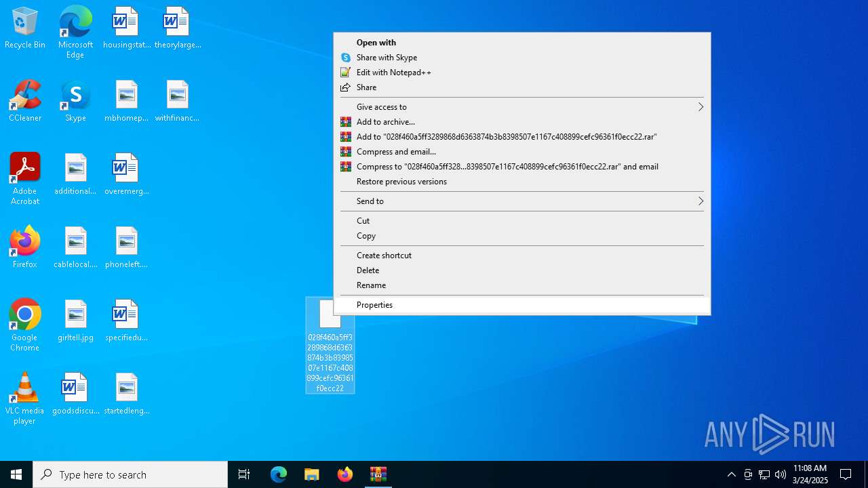Choose Add to archive...

point(522,122)
